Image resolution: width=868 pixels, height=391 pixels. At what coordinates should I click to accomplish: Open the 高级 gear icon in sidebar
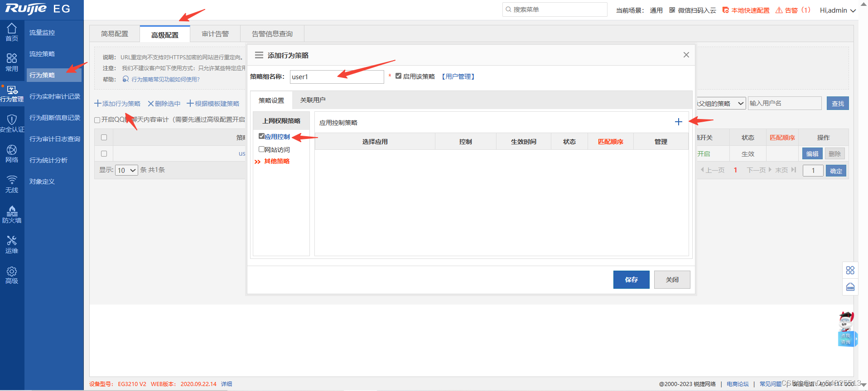click(x=12, y=275)
